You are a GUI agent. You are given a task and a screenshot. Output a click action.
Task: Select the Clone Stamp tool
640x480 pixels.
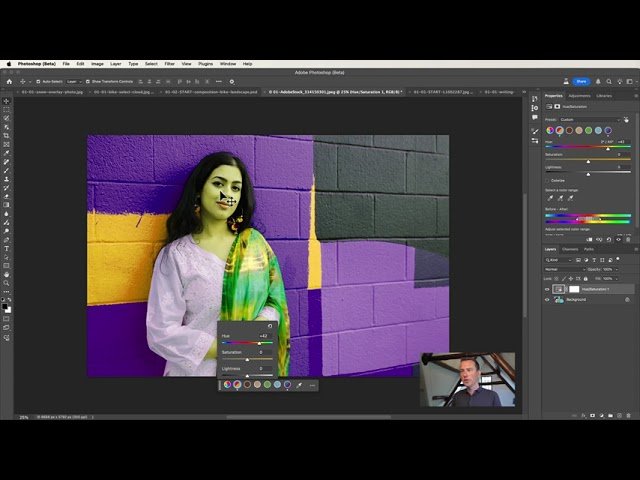coord(6,179)
